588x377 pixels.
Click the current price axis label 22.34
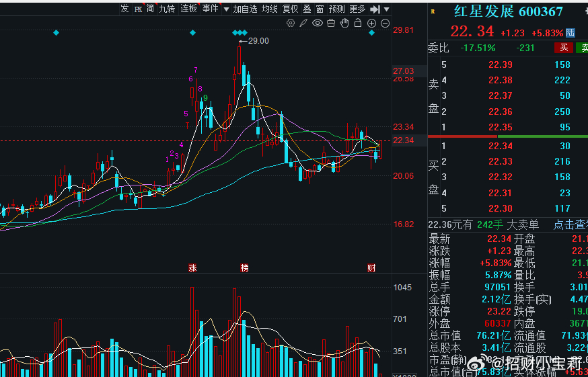click(404, 140)
